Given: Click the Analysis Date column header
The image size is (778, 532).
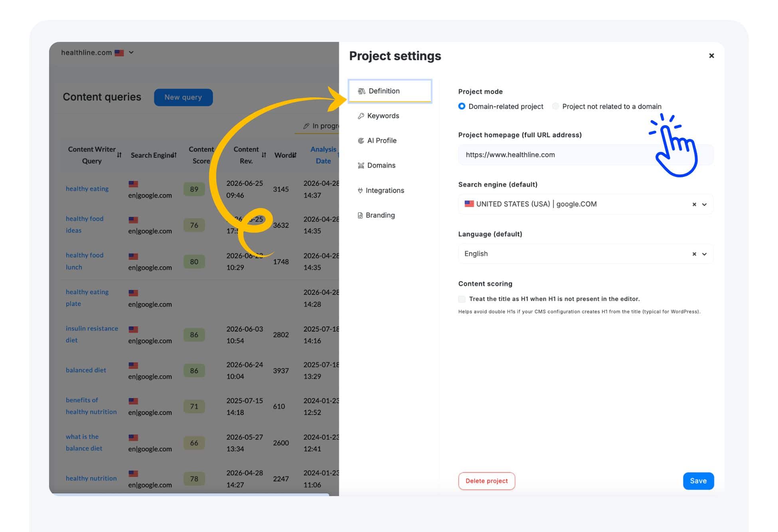Looking at the screenshot, I should click(323, 155).
